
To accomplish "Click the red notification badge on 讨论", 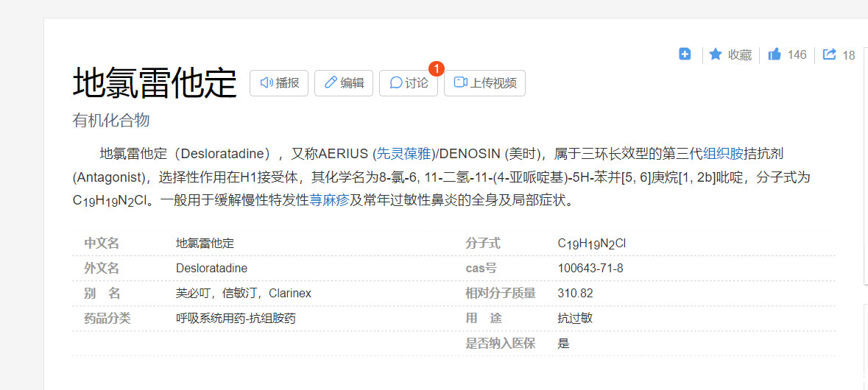I will 437,69.
